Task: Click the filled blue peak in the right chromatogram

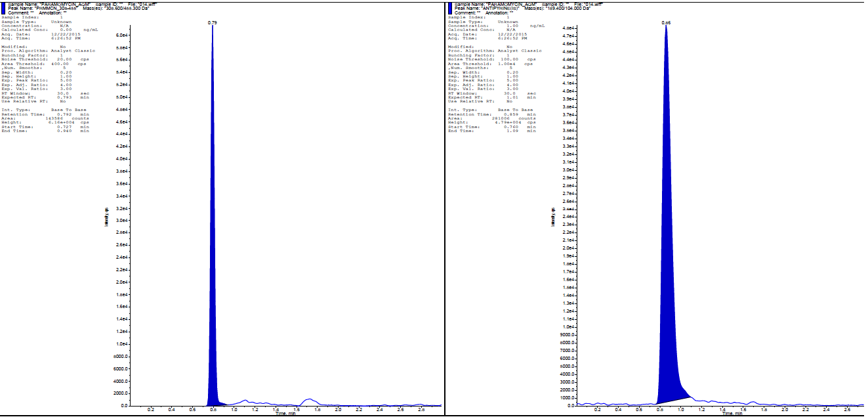Action: click(667, 263)
